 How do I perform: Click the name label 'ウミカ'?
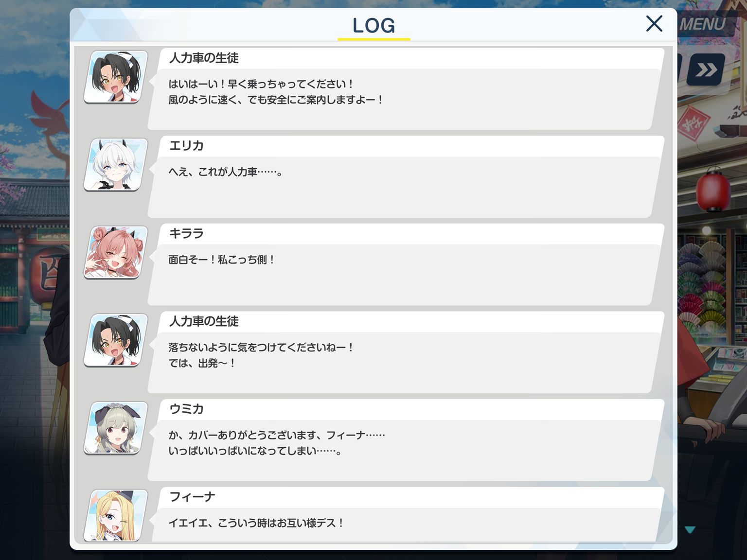(186, 409)
